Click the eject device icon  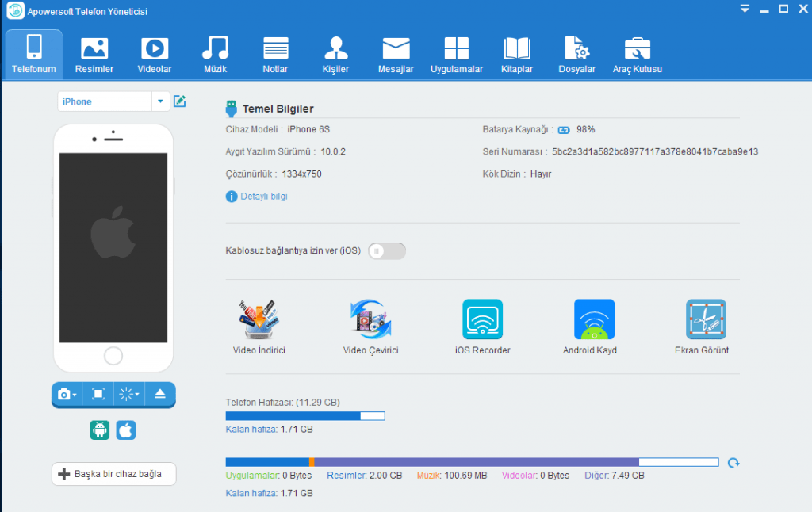[x=159, y=394]
